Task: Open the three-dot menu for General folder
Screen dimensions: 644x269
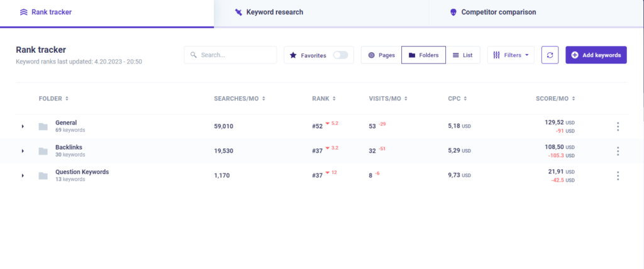Action: (x=618, y=126)
